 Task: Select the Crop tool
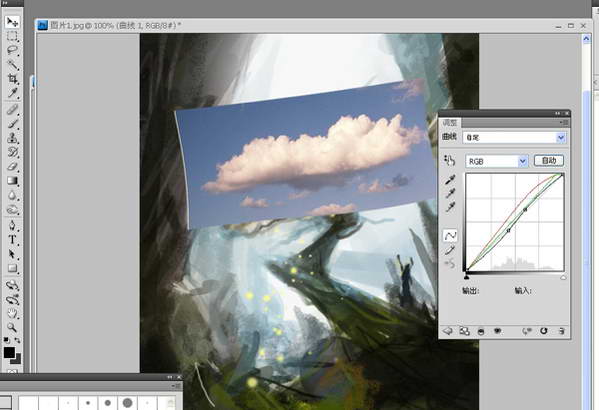pyautogui.click(x=12, y=79)
